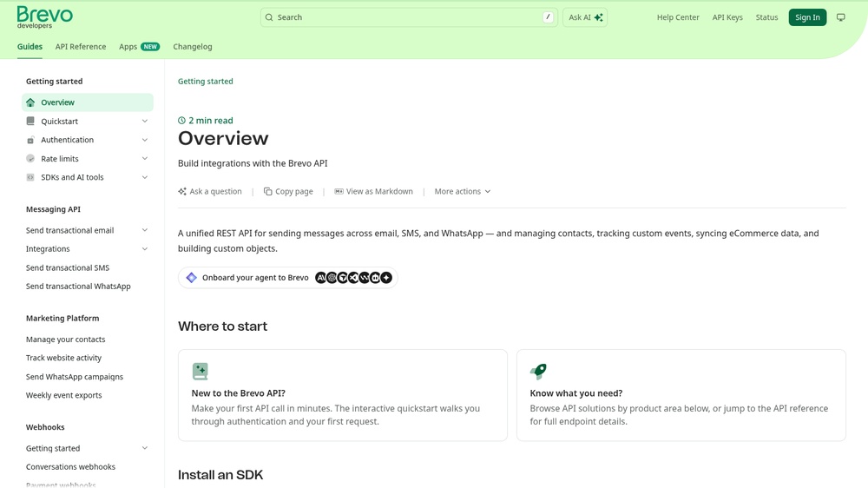Click the Brevo developers logo
This screenshot has width=868, height=488.
45,17
